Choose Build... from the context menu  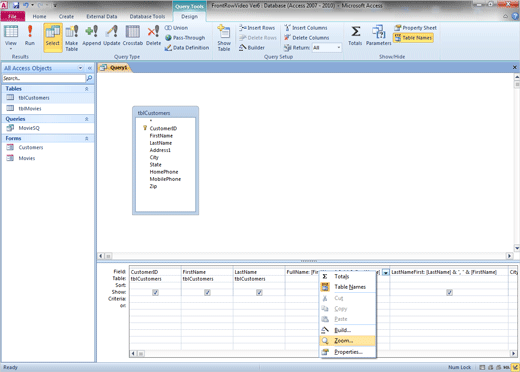pos(348,330)
